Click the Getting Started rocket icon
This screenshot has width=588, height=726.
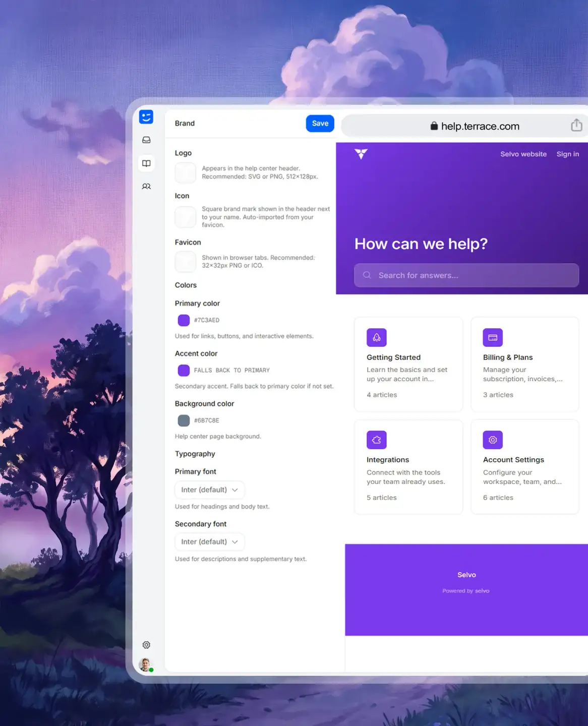[x=377, y=337]
